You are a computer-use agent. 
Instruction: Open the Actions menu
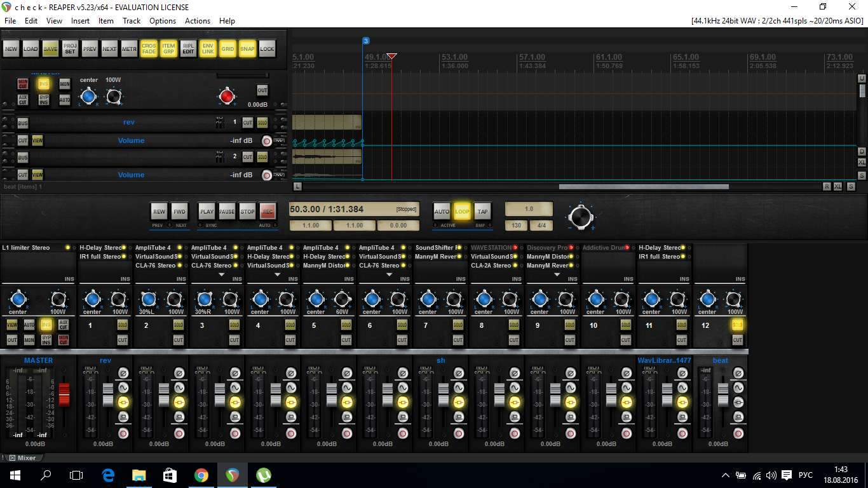tap(197, 21)
